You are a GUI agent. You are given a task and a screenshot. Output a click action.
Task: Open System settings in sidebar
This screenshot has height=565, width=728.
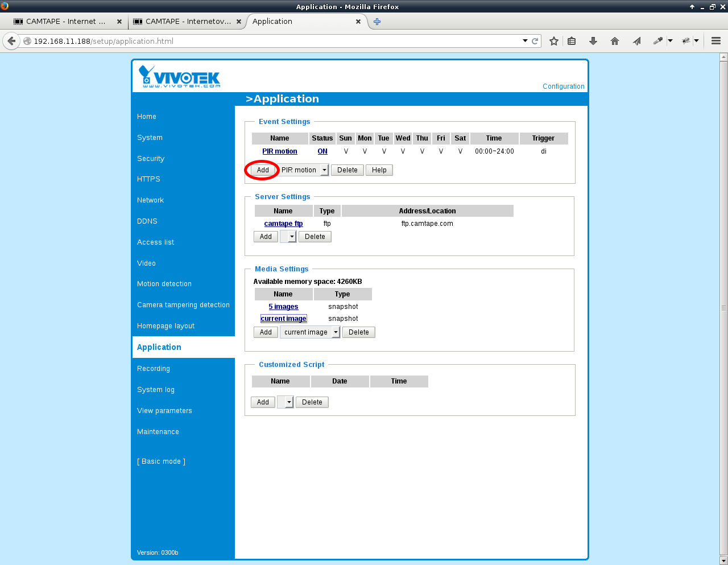pyautogui.click(x=150, y=138)
